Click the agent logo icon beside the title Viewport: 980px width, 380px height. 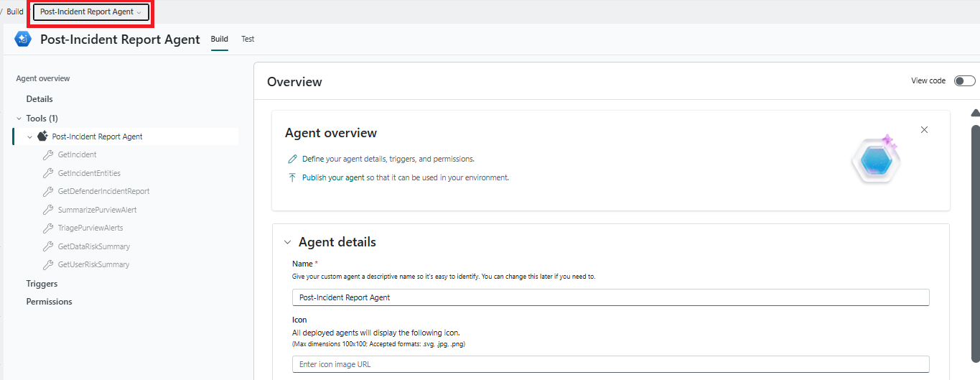click(x=23, y=40)
